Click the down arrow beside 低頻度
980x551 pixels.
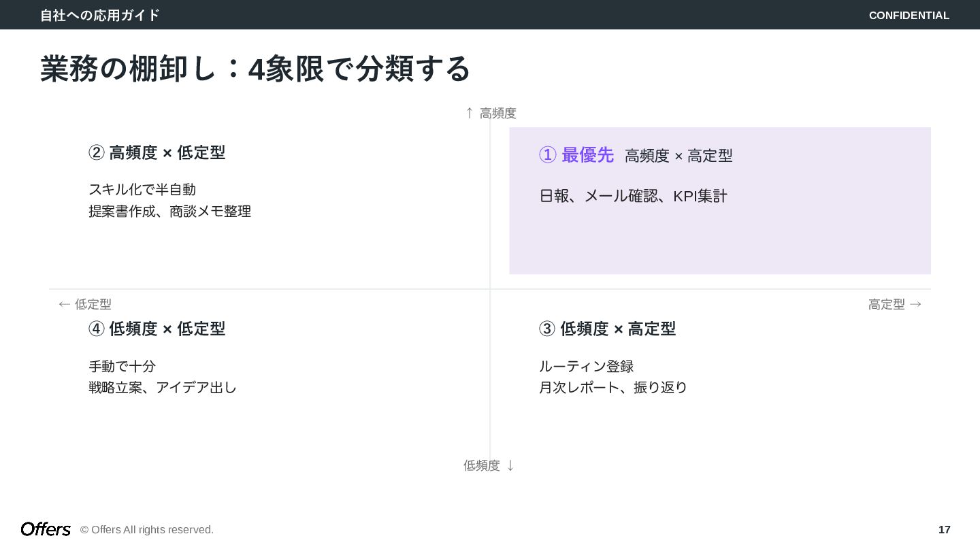[x=510, y=465]
